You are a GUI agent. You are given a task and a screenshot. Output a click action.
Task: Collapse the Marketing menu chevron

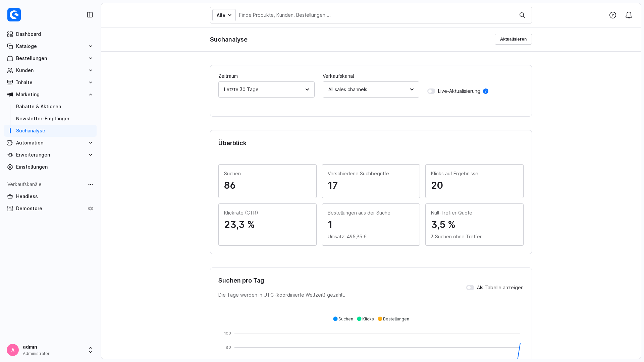(x=91, y=95)
